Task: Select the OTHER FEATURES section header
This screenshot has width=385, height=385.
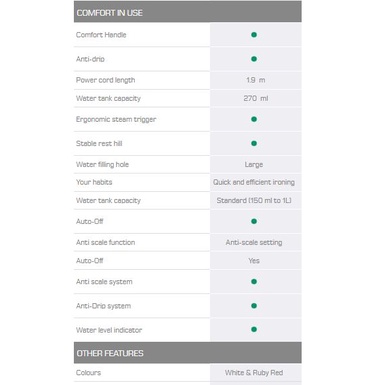Action: pos(188,353)
